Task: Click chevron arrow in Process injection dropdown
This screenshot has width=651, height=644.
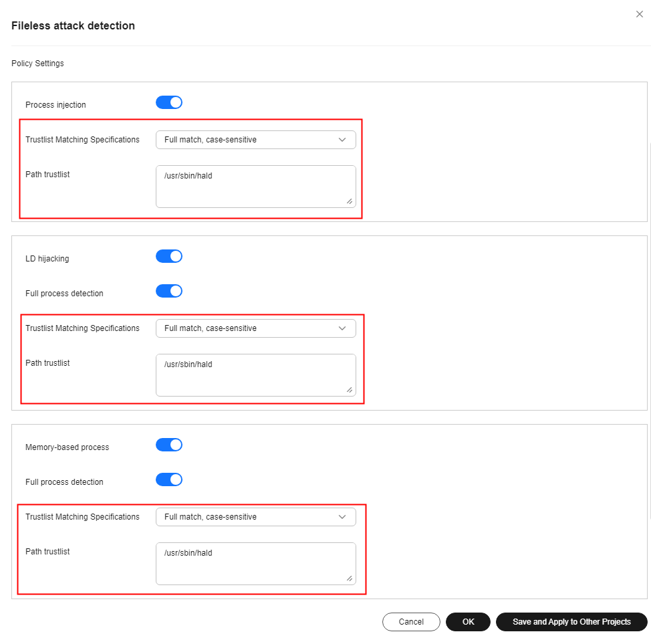Action: 342,140
